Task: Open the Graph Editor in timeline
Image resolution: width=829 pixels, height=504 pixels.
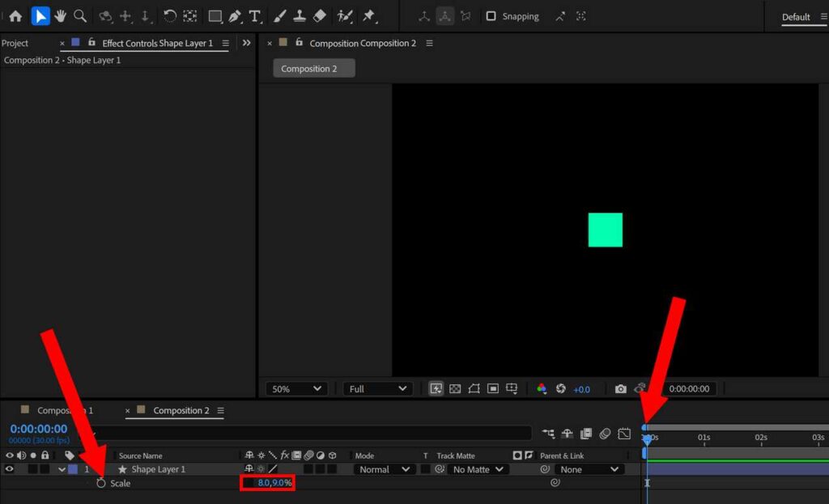Action: pos(624,434)
